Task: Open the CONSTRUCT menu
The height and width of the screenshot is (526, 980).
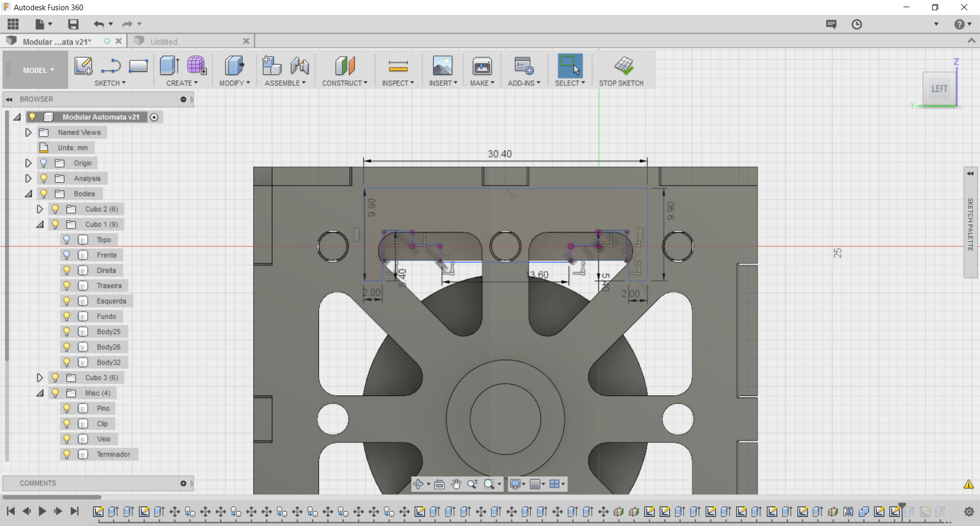Action: pyautogui.click(x=345, y=83)
